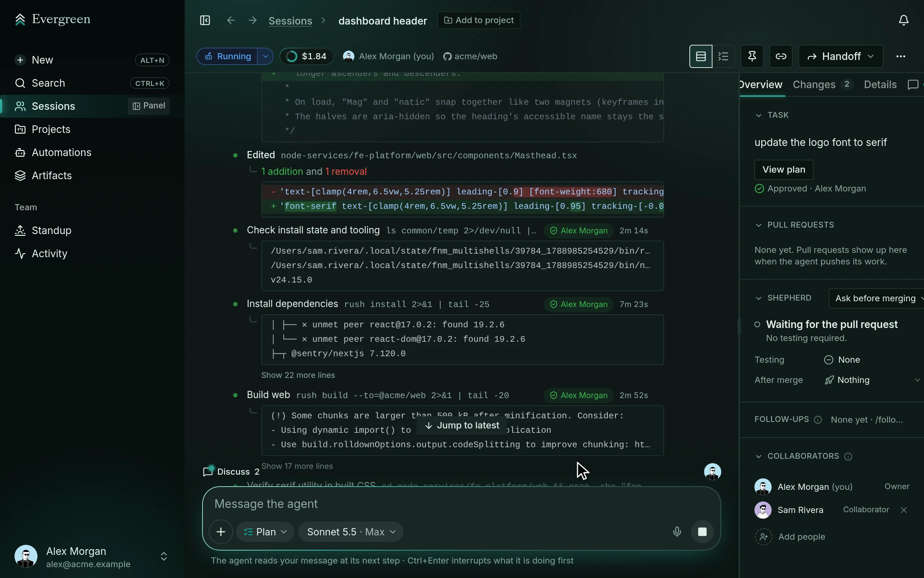The width and height of the screenshot is (924, 578).
Task: Go forward with the right arrow
Action: click(252, 20)
